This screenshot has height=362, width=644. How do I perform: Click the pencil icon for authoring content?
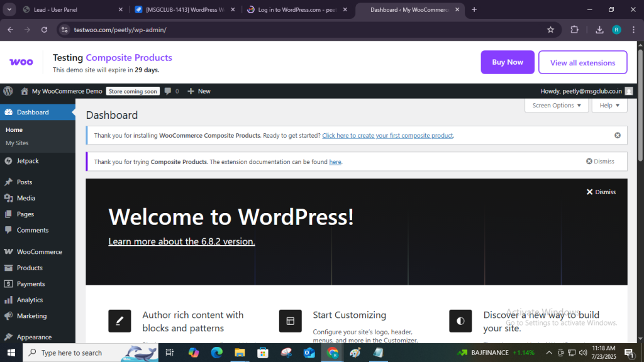[x=119, y=321]
